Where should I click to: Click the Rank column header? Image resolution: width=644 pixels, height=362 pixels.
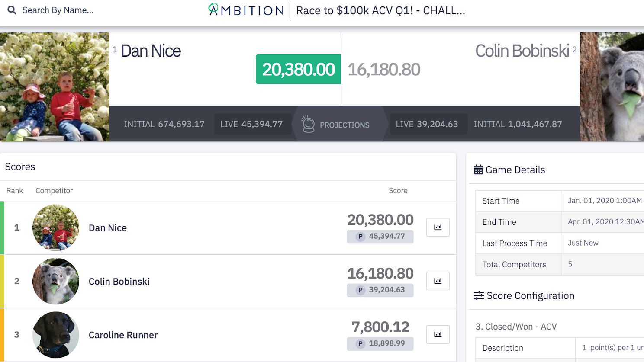[x=15, y=191]
